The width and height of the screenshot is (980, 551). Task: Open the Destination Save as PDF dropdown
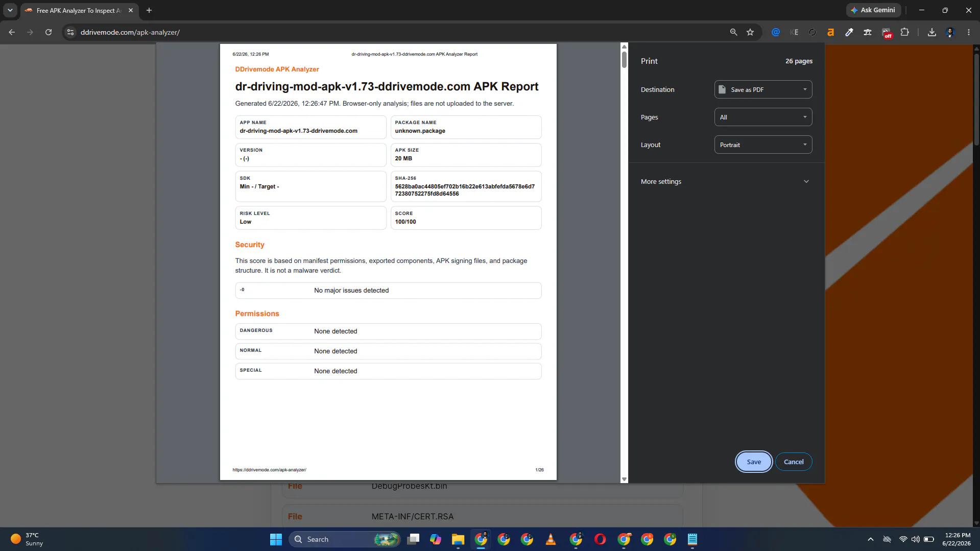(x=763, y=89)
